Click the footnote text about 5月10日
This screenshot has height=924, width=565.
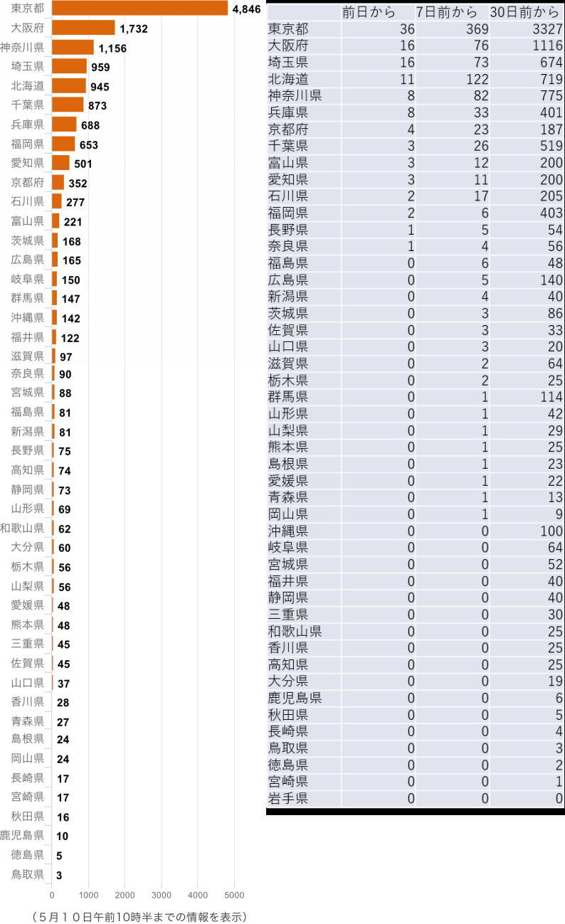(140, 917)
